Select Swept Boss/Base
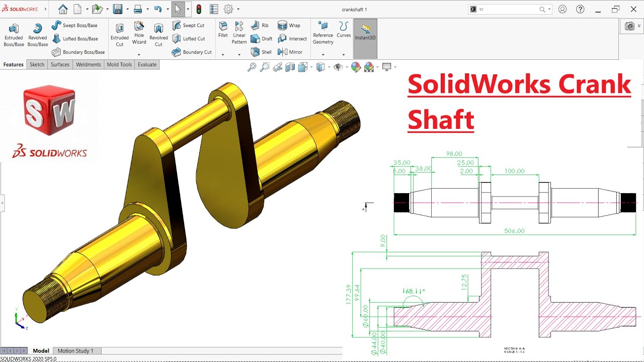 (x=74, y=25)
